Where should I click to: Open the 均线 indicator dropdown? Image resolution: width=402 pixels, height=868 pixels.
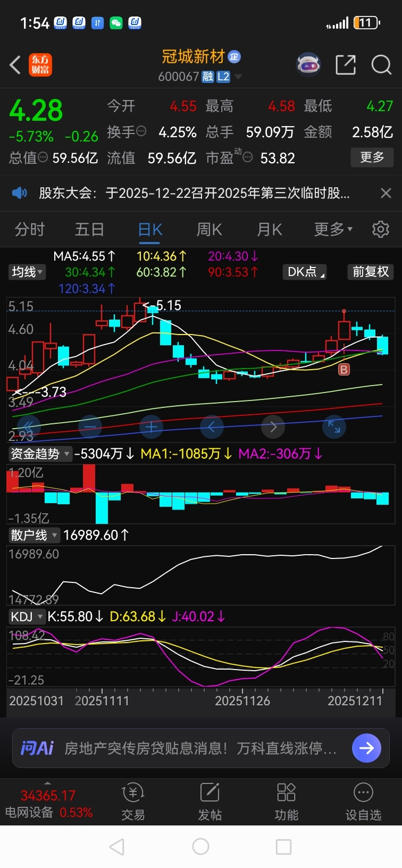coord(27,272)
